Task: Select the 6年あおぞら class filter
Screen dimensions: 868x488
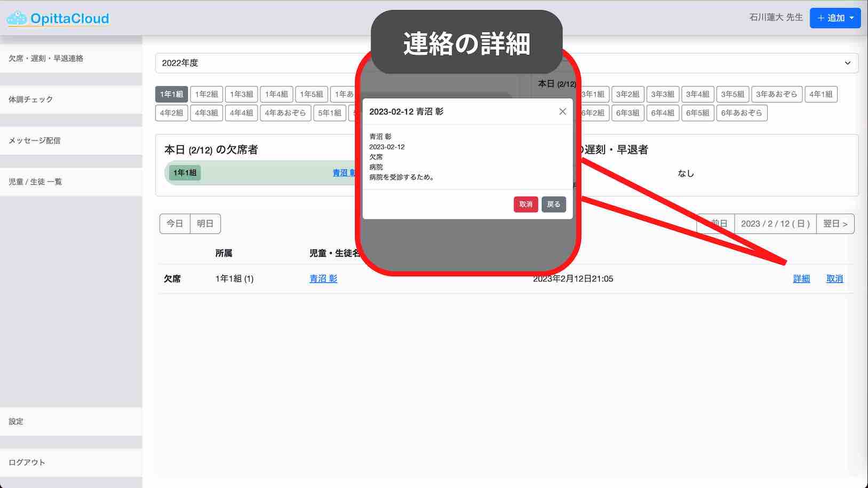Action: [742, 113]
